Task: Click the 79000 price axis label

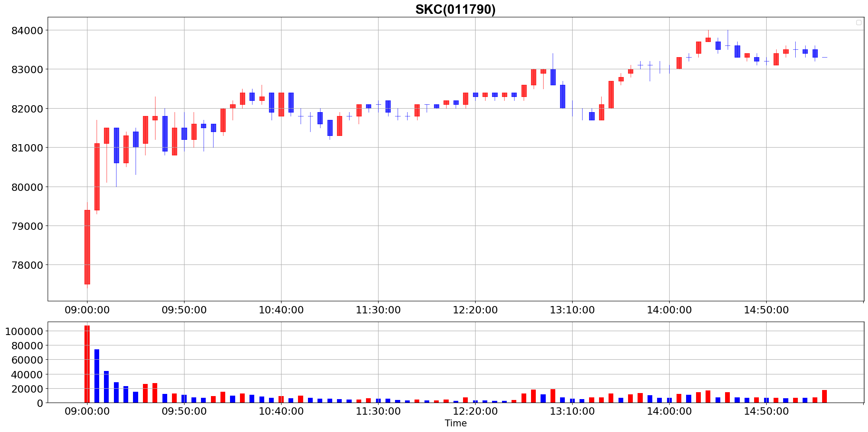Action: [28, 226]
